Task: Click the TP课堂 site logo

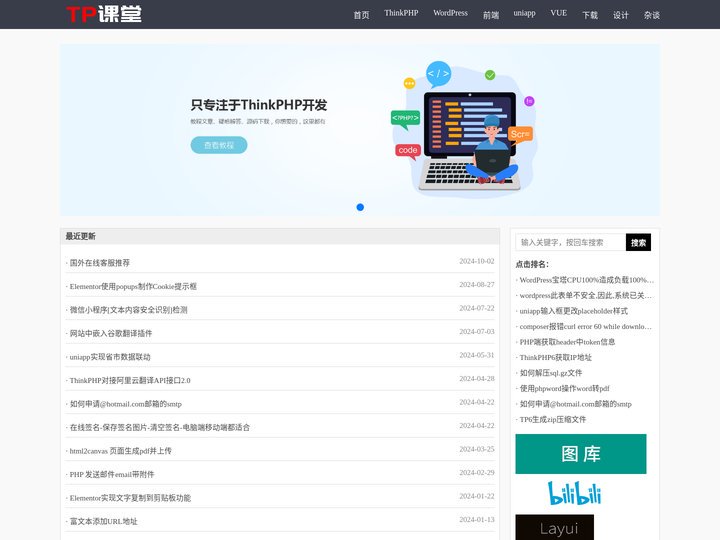Action: click(104, 14)
